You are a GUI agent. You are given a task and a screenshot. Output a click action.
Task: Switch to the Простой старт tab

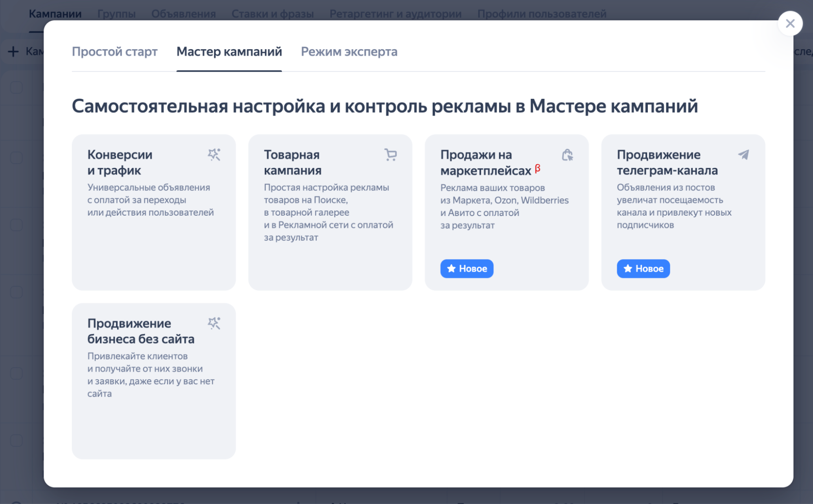(x=114, y=52)
